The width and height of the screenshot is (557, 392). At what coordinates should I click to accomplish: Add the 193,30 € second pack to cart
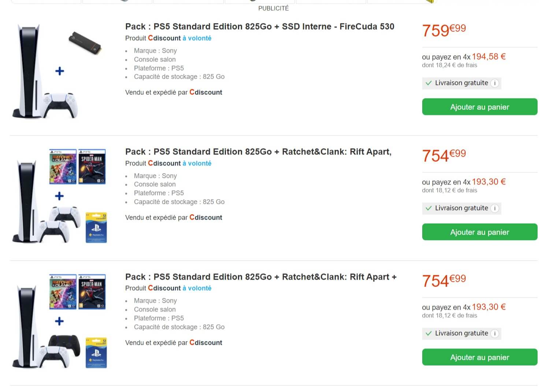coord(479,232)
